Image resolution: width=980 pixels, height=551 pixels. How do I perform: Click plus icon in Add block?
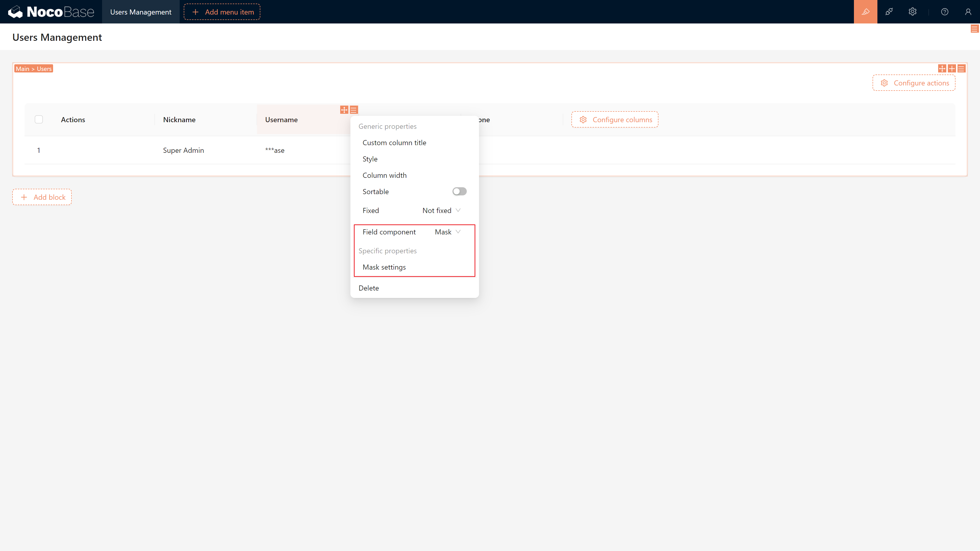pyautogui.click(x=24, y=197)
